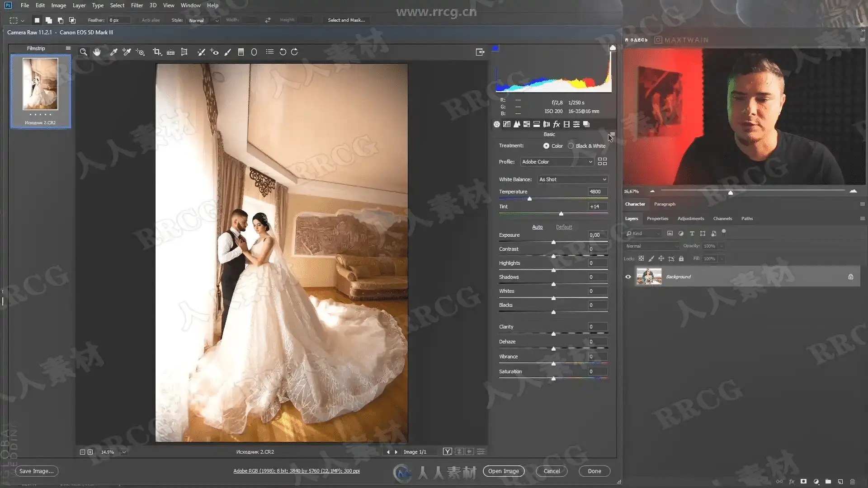Choose the Adjustment Brush tool
This screenshot has width=868, height=488.
[x=228, y=52]
